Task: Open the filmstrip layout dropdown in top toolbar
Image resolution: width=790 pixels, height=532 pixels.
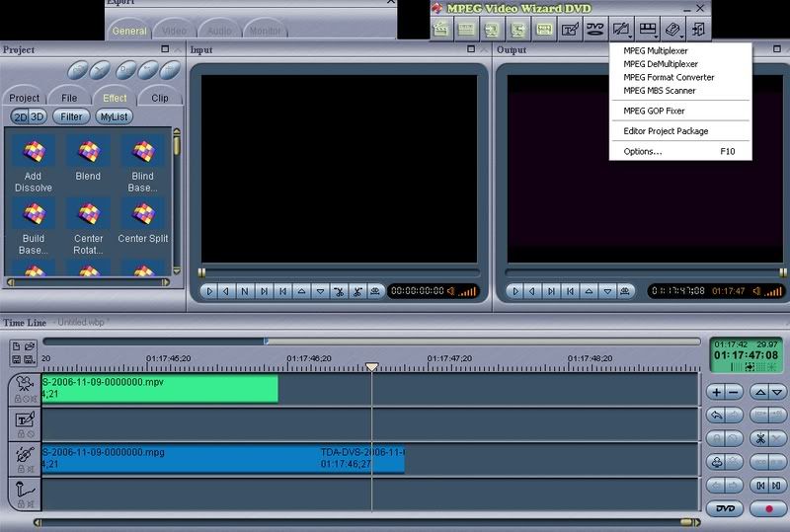Action: (648, 30)
